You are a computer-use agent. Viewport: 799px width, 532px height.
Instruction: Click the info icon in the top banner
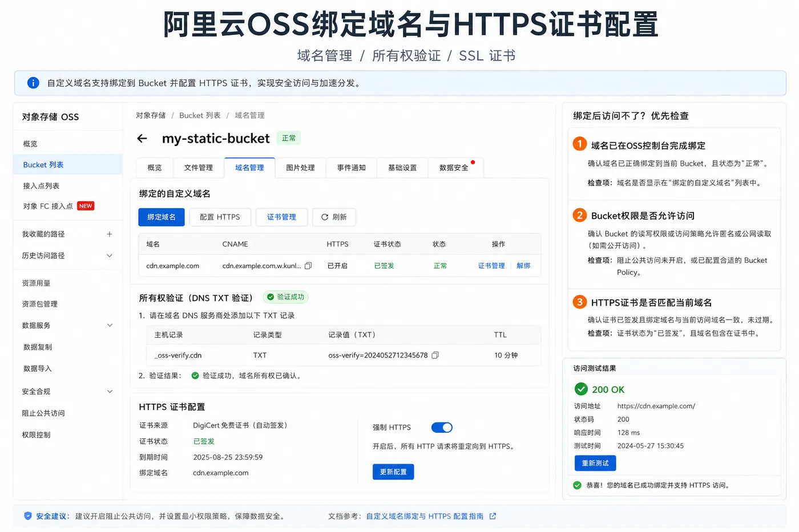(x=33, y=83)
